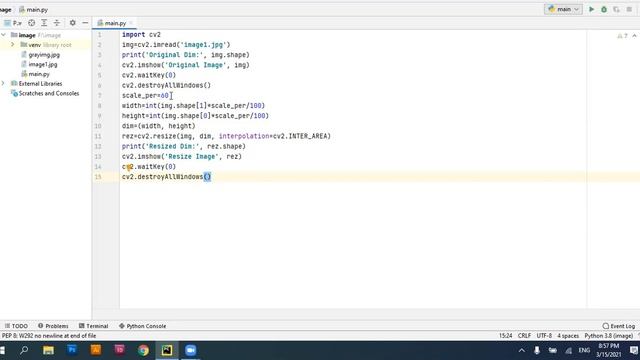Open the Event Log panel
The height and width of the screenshot is (360, 640).
click(619, 326)
